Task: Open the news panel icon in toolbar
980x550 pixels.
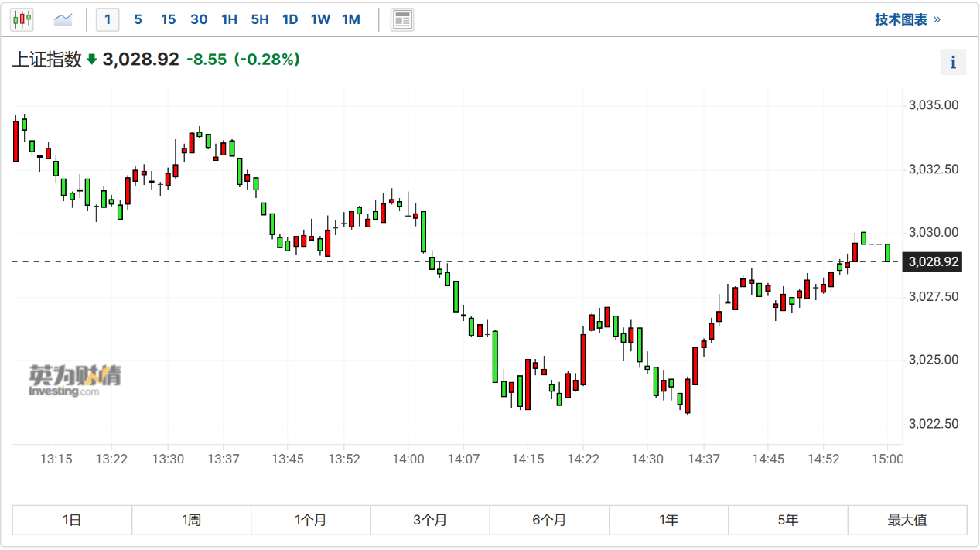Action: 402,19
